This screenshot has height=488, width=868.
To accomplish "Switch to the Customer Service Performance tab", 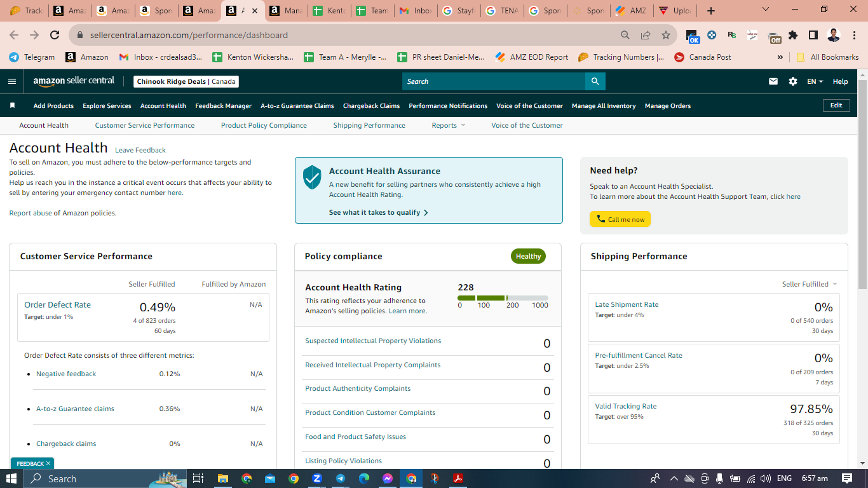I will [145, 125].
